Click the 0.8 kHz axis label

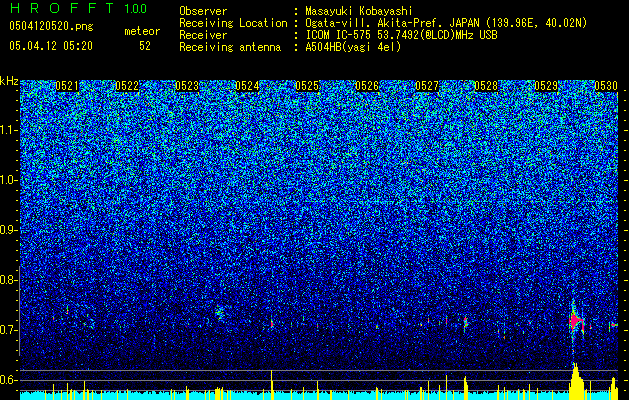point(7,280)
